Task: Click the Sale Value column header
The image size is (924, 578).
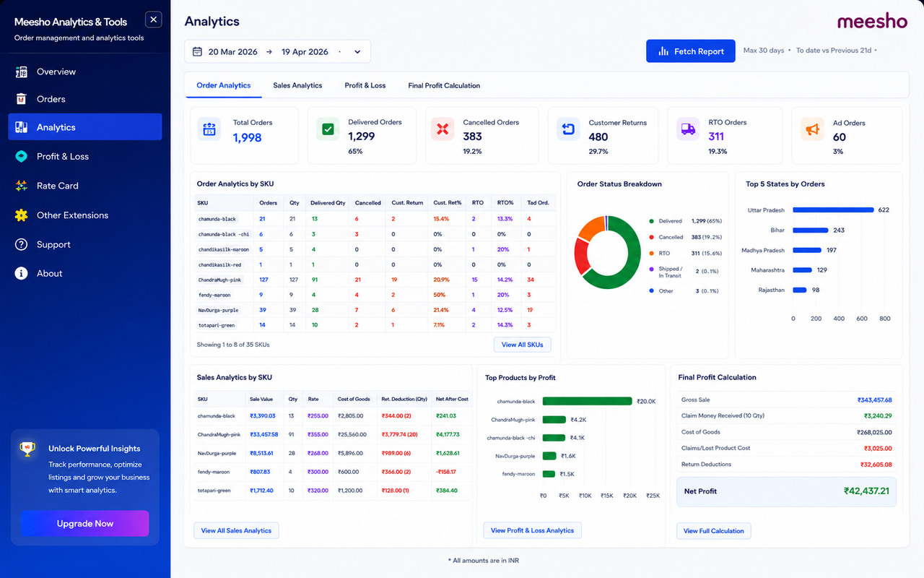Action: click(261, 399)
